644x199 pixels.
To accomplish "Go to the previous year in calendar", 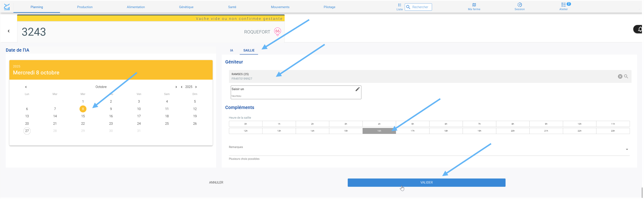I will click(182, 87).
